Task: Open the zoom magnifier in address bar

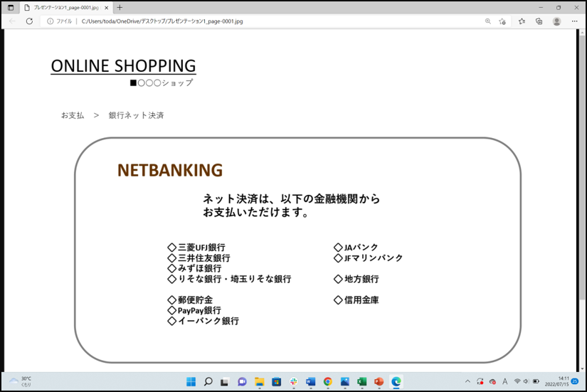Action: [x=488, y=21]
